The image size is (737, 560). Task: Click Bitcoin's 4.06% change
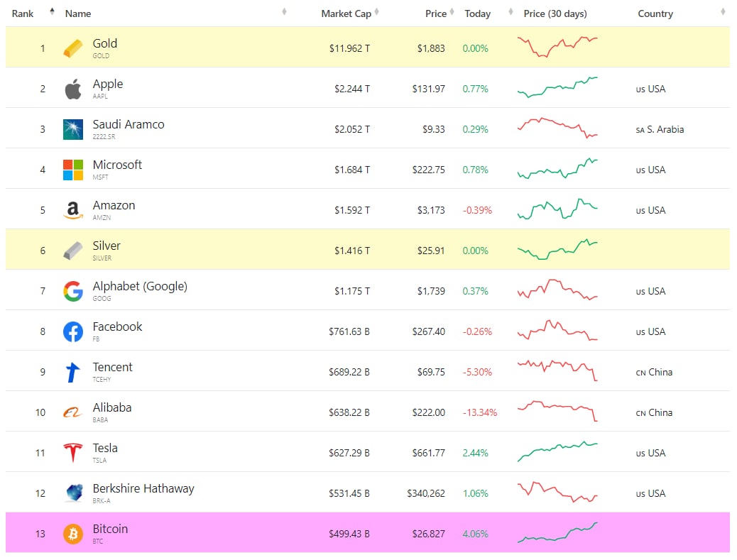tap(475, 534)
